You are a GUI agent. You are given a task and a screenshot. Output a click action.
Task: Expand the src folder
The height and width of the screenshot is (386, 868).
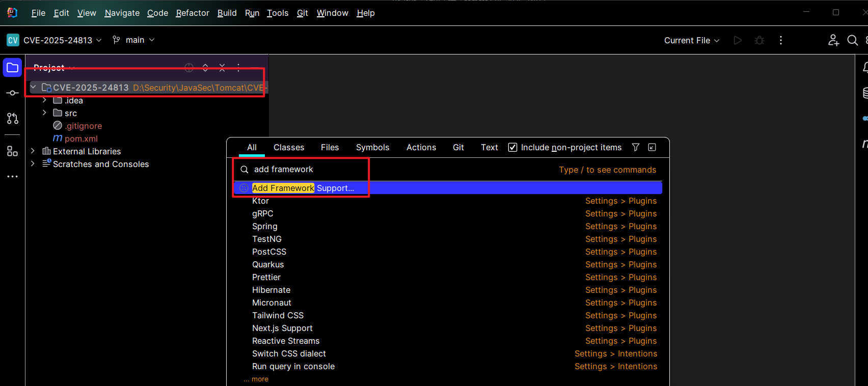pyautogui.click(x=44, y=113)
